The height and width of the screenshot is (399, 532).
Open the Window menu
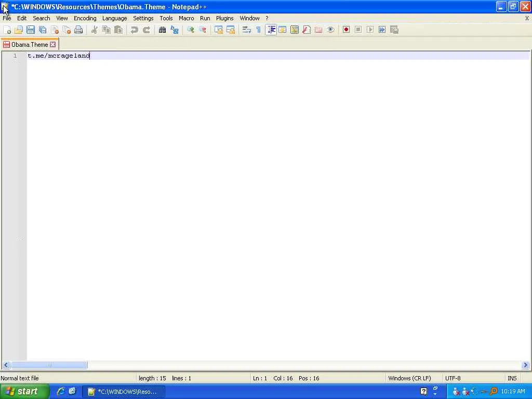tap(249, 18)
